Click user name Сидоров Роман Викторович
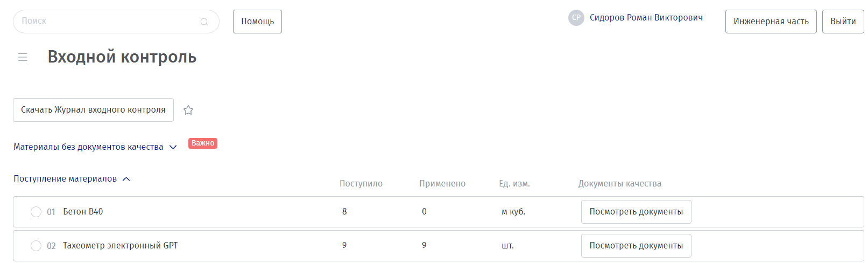 click(x=646, y=18)
